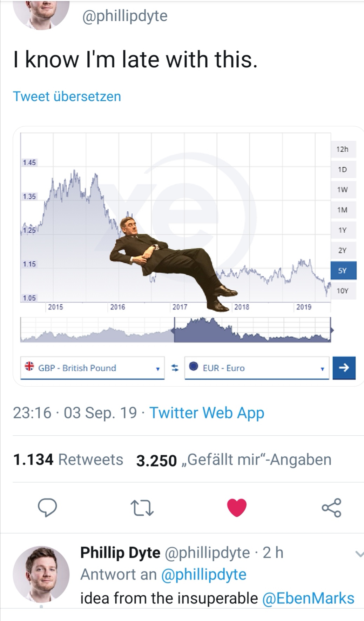Click the chart range selector slider handle
Screen dimensions: 364x621
tap(174, 330)
